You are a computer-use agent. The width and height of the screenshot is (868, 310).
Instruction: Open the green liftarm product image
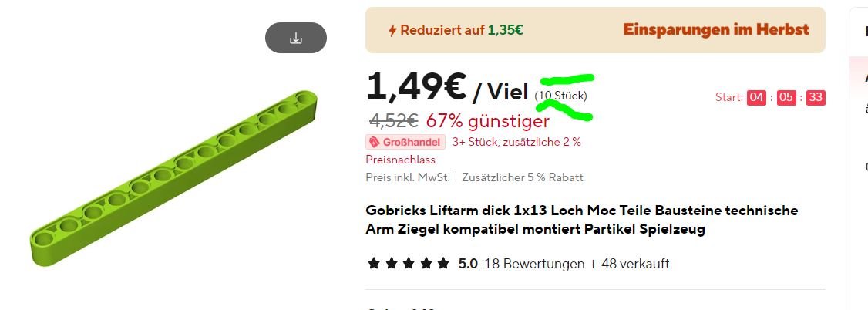173,178
